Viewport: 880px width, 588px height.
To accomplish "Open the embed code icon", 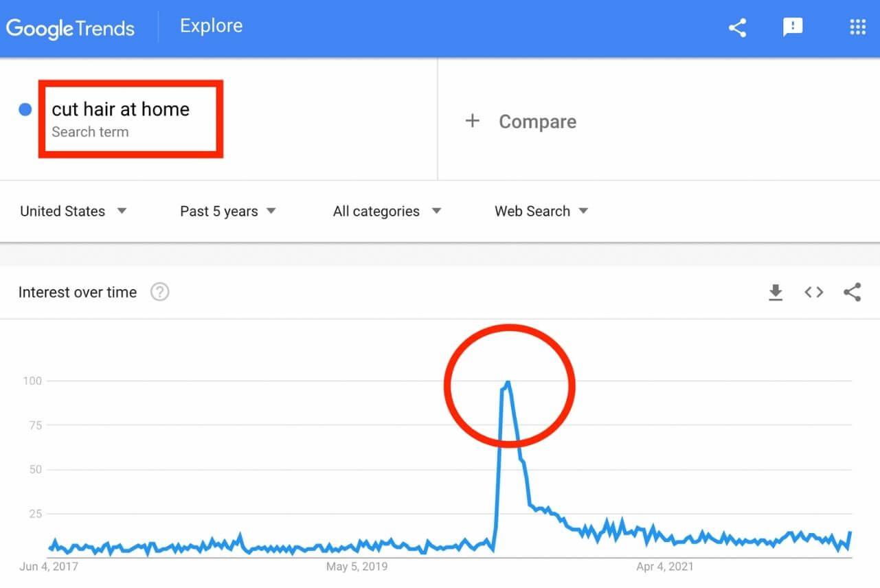I will [x=814, y=293].
